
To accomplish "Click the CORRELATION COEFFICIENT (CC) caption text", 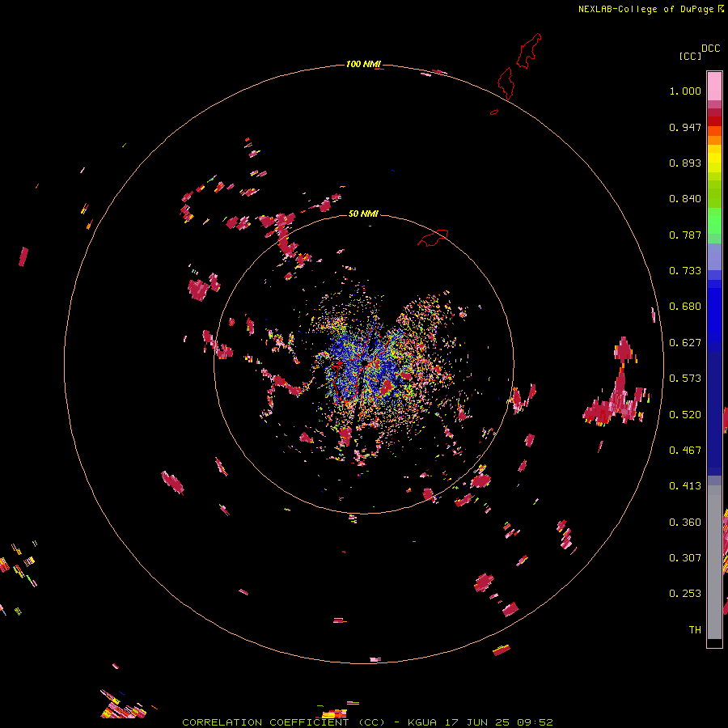I will 283,722.
